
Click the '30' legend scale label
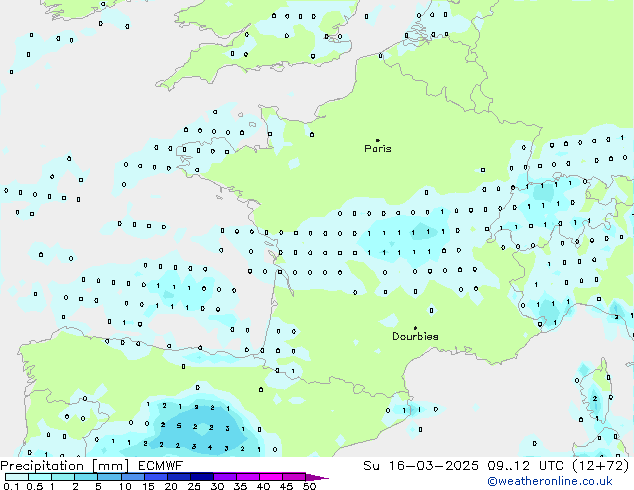point(217,486)
